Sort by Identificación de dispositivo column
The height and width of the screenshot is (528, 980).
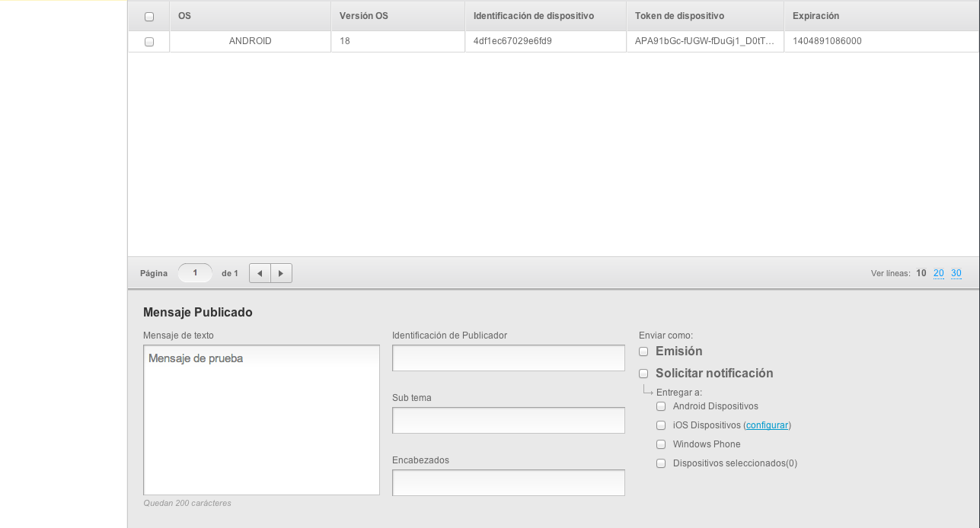coord(546,16)
